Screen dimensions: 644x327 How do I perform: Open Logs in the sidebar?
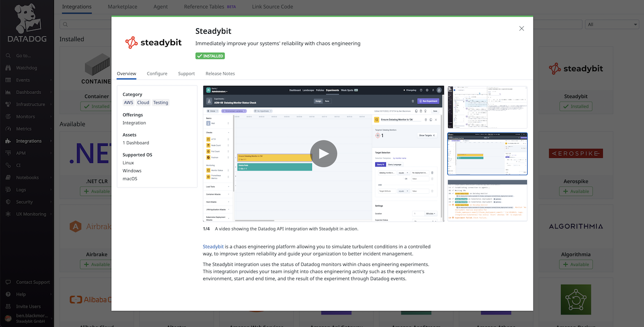click(21, 190)
